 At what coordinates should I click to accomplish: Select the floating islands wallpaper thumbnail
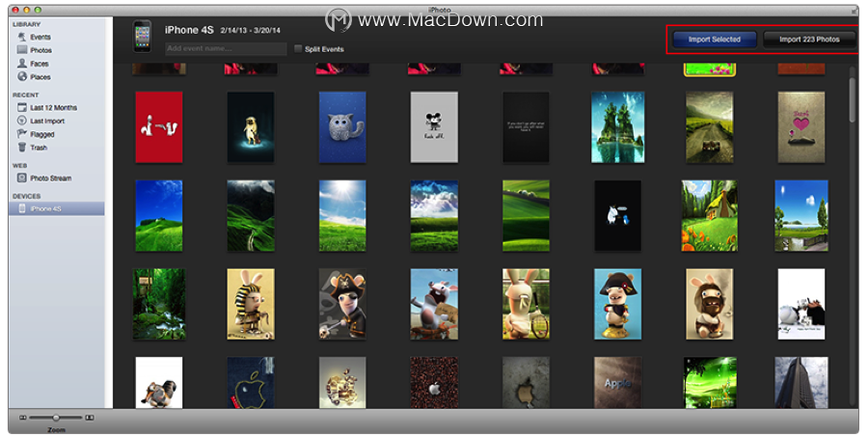(618, 127)
